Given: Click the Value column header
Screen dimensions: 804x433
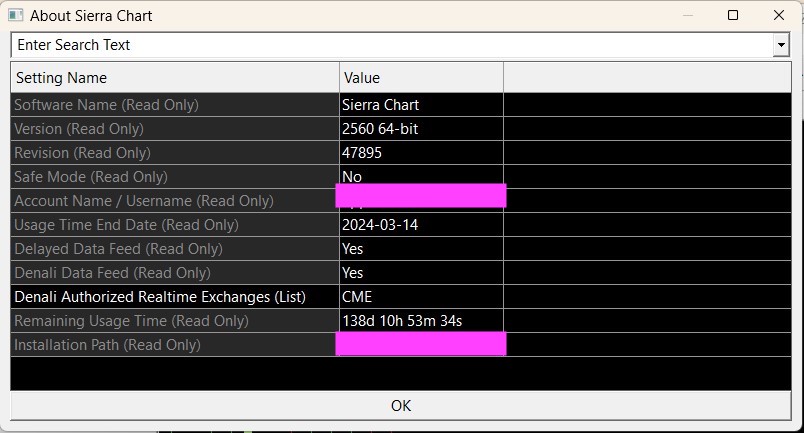Looking at the screenshot, I should pos(420,78).
